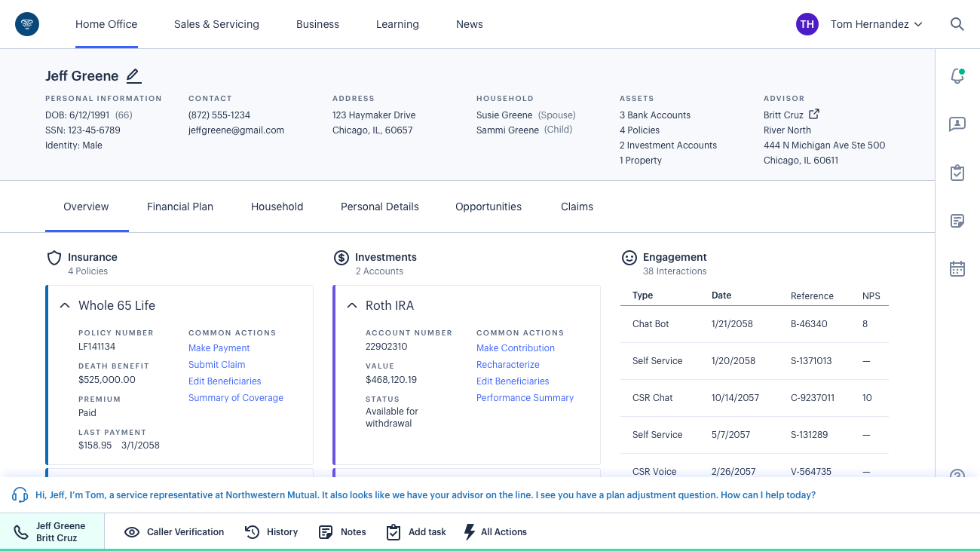This screenshot has width=980, height=551.
Task: Click jeffgreene@gmail.com email address
Action: 236,130
